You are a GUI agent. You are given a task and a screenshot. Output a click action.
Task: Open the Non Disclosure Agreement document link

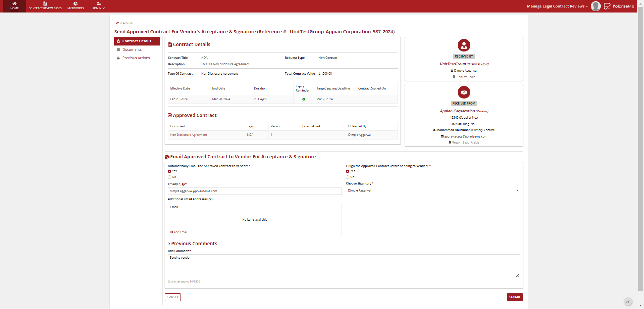(x=189, y=135)
